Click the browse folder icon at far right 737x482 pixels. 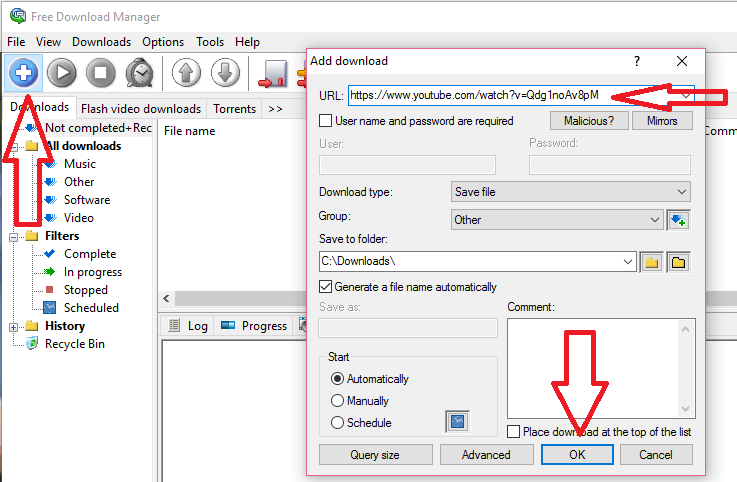(679, 262)
